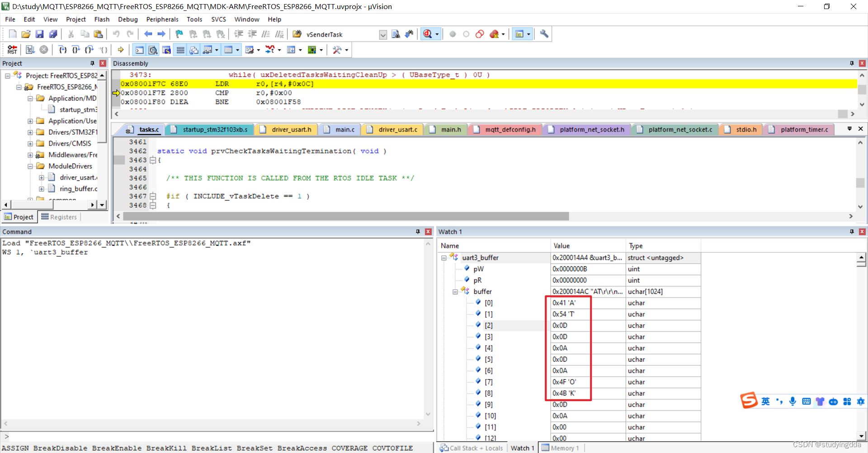Image resolution: width=868 pixels, height=453 pixels.
Task: Save the current file using toolbar
Action: click(39, 34)
